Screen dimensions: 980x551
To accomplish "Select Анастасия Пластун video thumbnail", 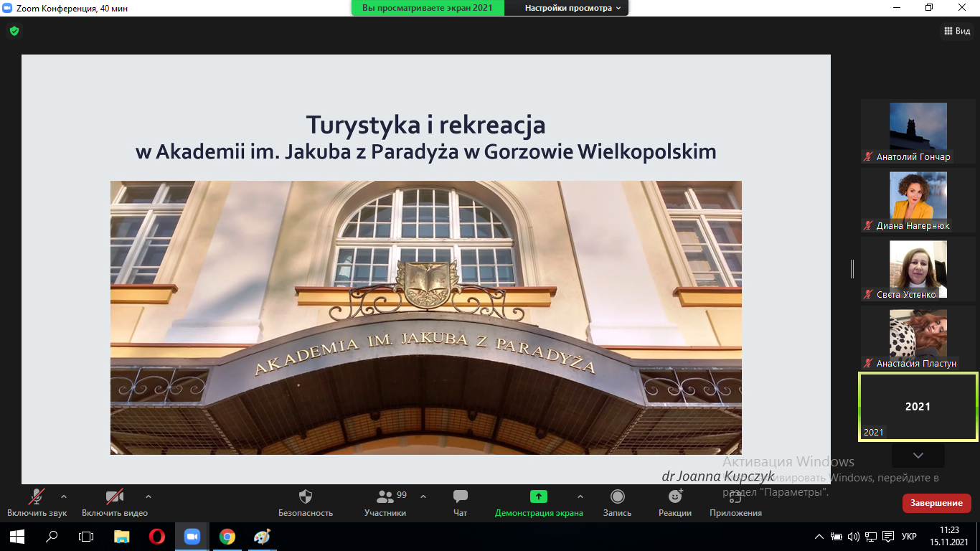I will coord(918,338).
